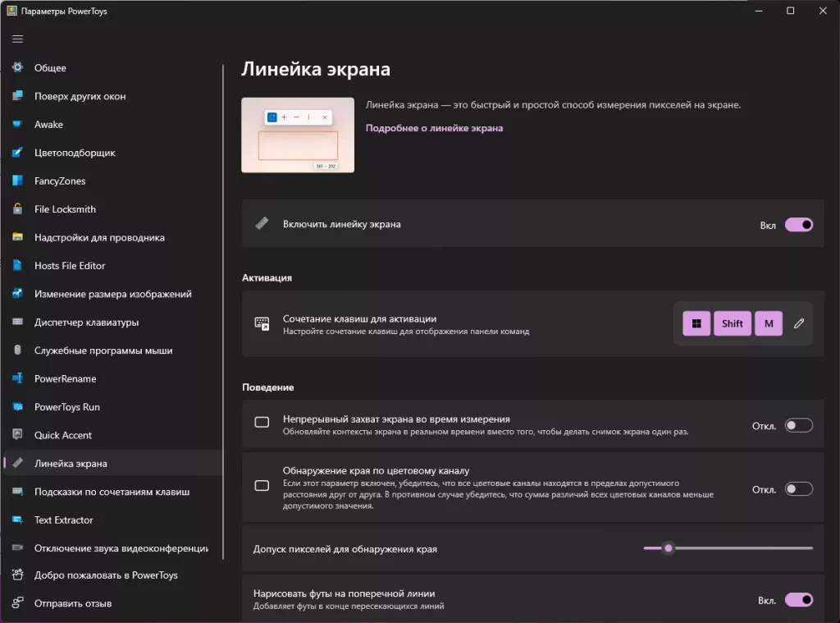Viewport: 840px width, 623px height.
Task: Click the ruler icon beside Включить линейку экрана
Action: click(x=262, y=223)
